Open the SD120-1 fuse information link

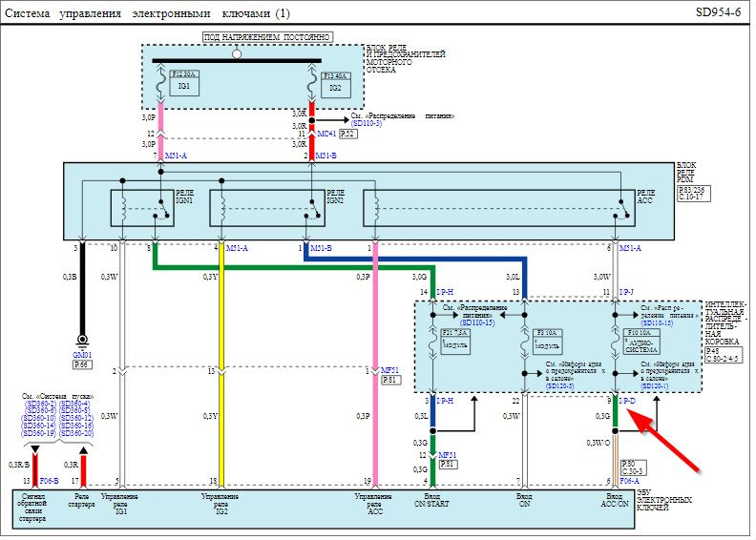click(x=655, y=386)
